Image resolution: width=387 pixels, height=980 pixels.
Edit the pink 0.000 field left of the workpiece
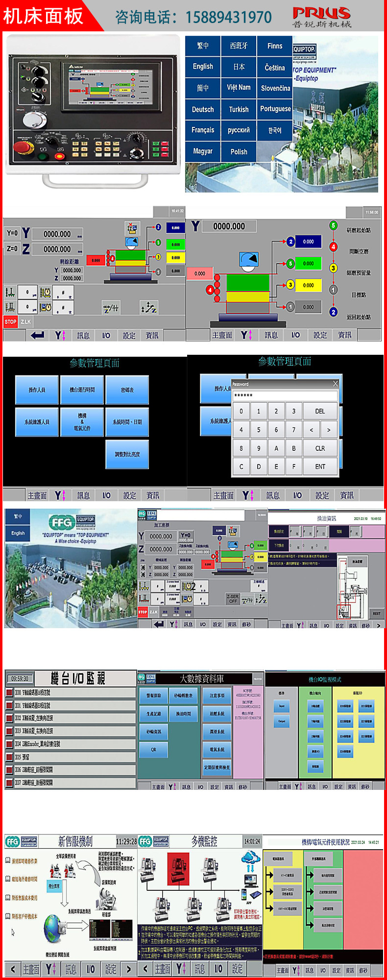[200, 273]
